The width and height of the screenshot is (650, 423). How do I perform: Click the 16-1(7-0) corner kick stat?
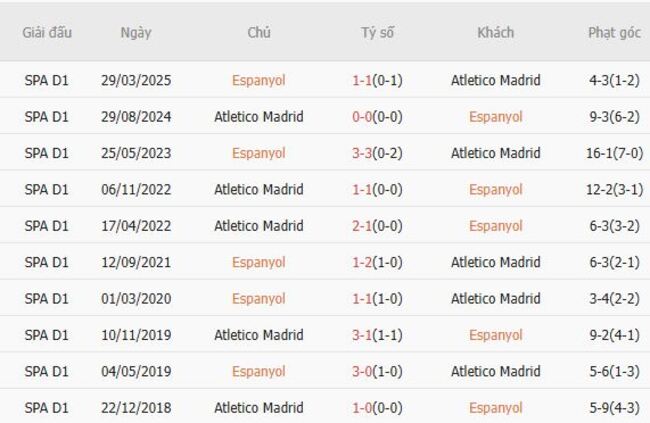(614, 153)
